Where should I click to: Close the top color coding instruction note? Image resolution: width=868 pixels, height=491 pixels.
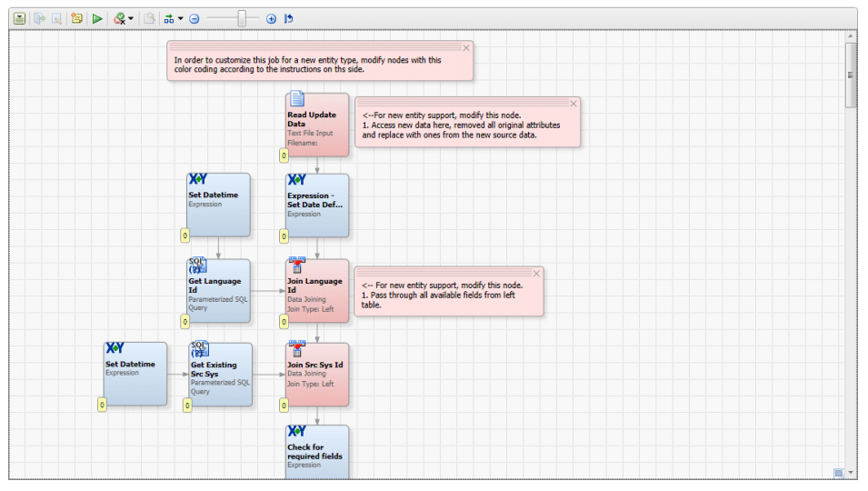click(x=466, y=48)
